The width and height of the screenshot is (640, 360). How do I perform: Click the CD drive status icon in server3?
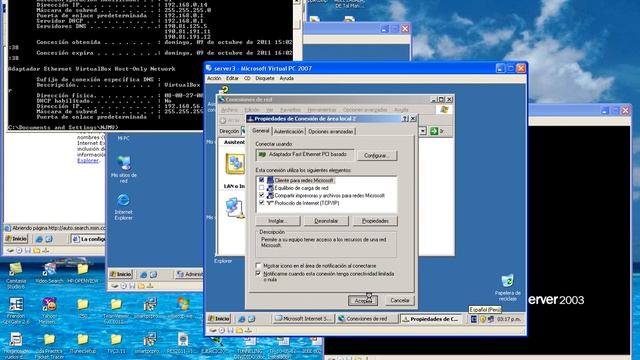click(221, 330)
